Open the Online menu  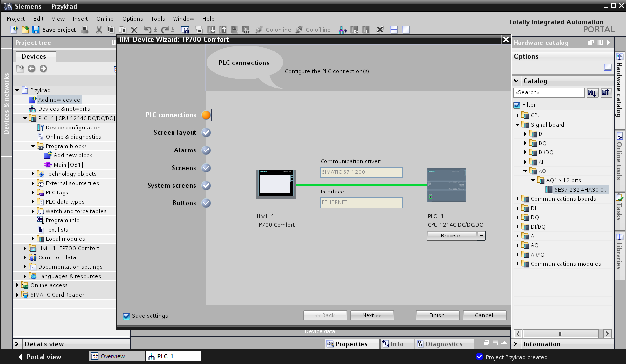(x=105, y=19)
